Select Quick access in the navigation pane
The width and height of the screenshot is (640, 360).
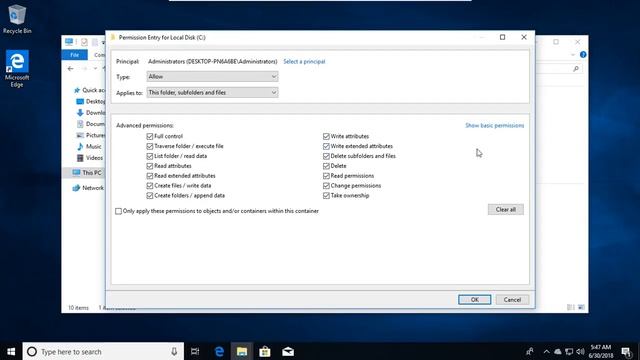(x=89, y=90)
